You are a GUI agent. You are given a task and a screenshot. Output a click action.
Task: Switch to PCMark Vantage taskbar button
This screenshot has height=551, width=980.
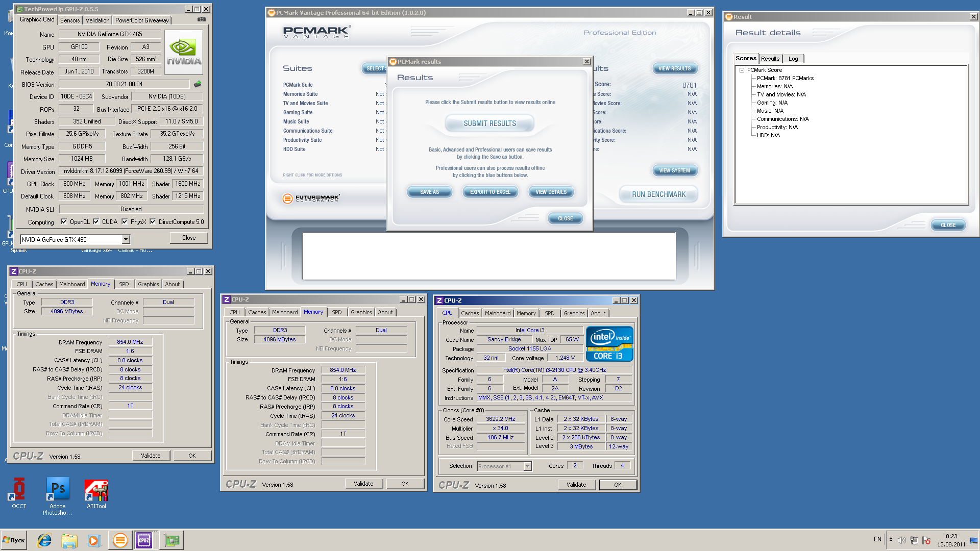[x=120, y=540]
